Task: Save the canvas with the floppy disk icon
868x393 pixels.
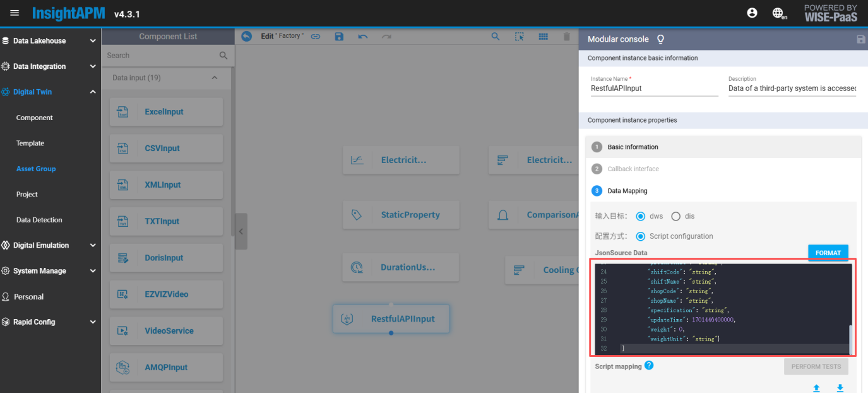Action: click(x=339, y=37)
